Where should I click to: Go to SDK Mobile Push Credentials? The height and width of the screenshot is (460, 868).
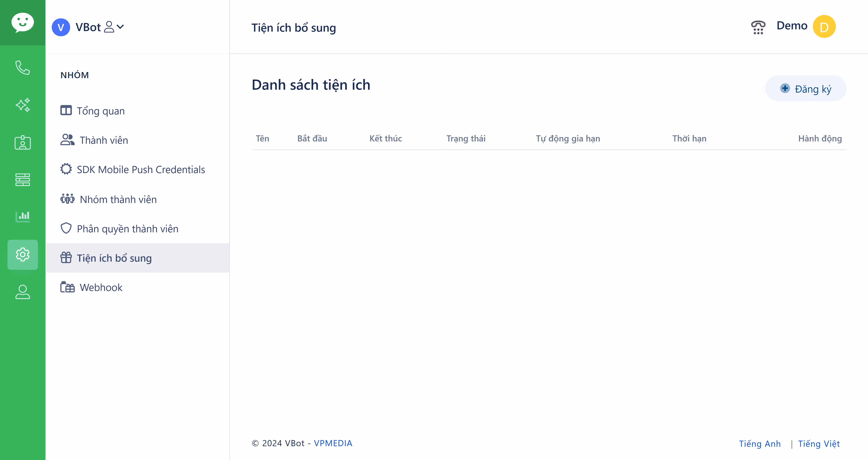[x=140, y=169]
